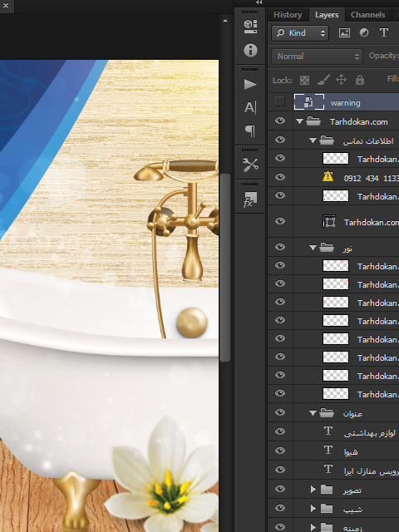This screenshot has width=399, height=532.
Task: Open the Tool Presets panel icon
Action: click(x=250, y=165)
